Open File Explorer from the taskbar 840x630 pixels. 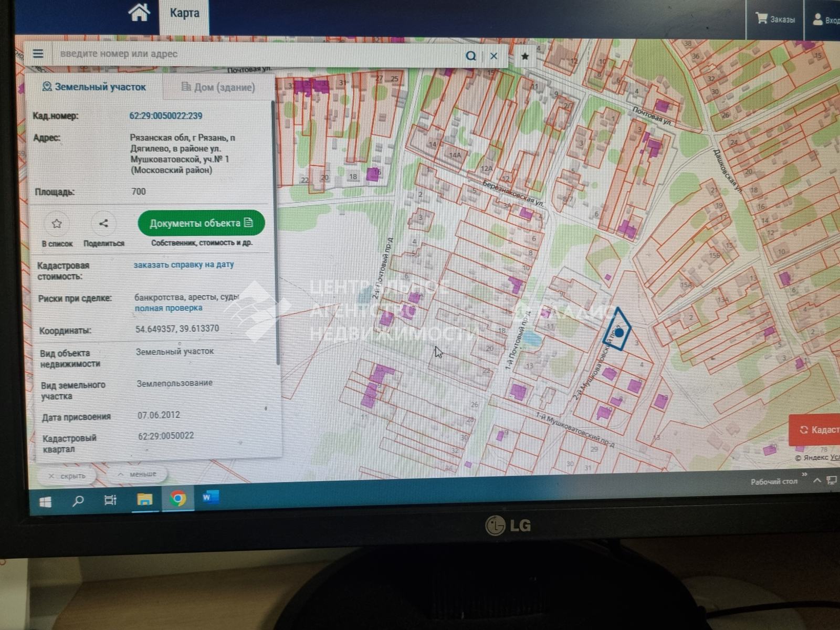pyautogui.click(x=144, y=499)
